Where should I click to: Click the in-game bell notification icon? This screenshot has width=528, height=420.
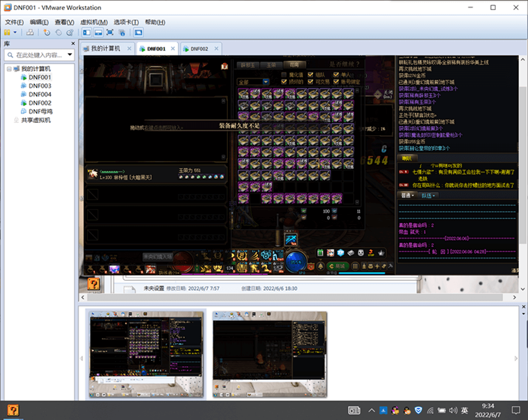pyautogui.click(x=320, y=266)
